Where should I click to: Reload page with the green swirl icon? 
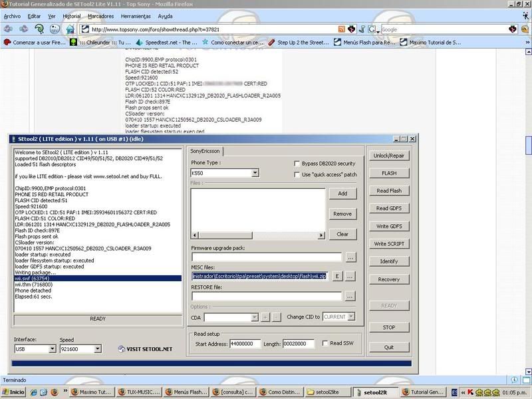[39, 29]
